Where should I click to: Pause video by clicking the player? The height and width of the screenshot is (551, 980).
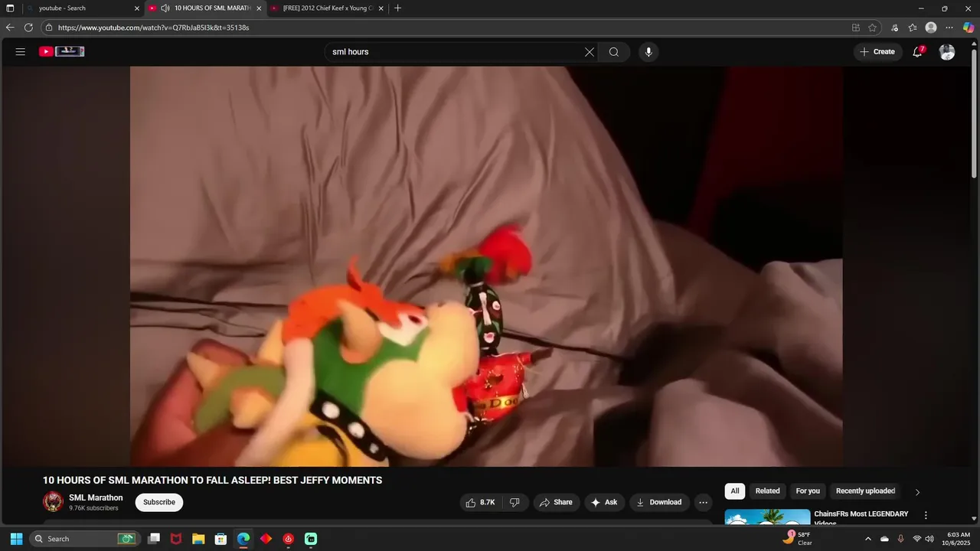(x=486, y=266)
